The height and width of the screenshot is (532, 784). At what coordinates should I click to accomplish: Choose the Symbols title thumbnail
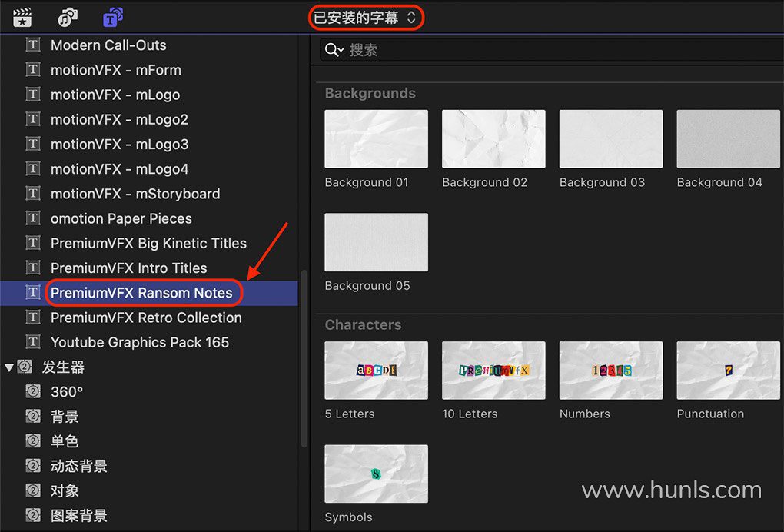click(x=376, y=474)
